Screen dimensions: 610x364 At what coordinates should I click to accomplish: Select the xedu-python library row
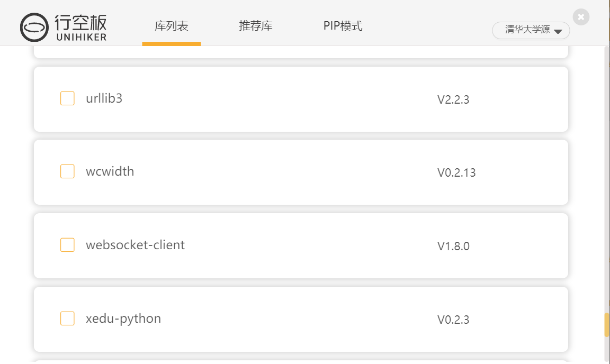[x=301, y=320]
